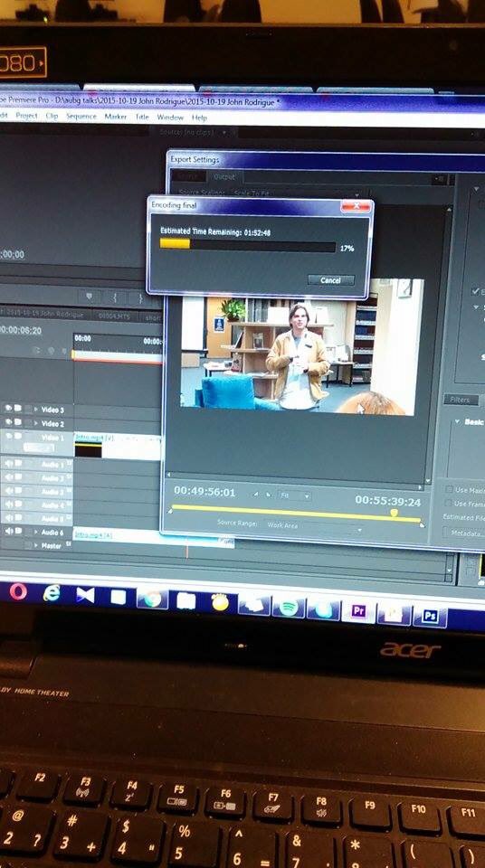Open the Fit zoom level dropdown

tap(294, 495)
